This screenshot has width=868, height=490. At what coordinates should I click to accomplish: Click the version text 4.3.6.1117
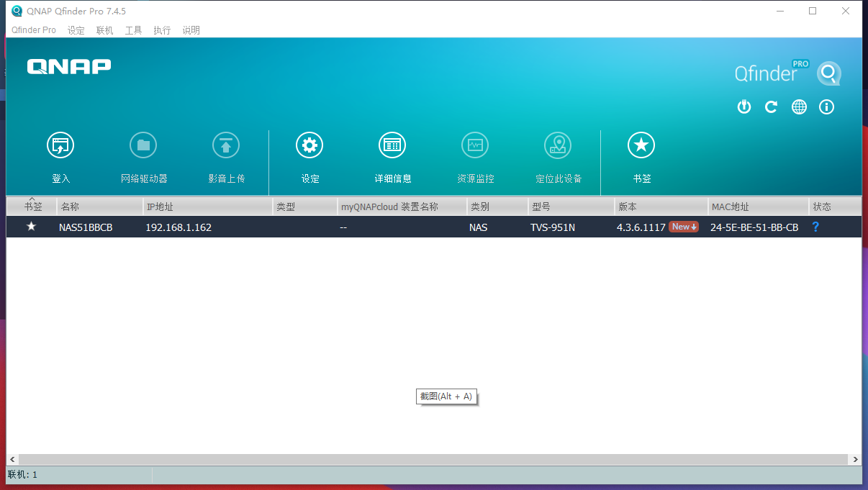(641, 227)
